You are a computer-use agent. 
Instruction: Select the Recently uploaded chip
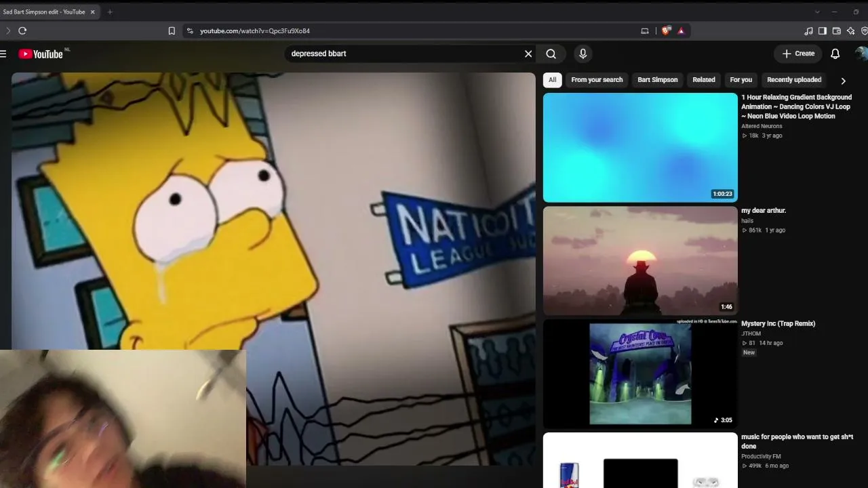[x=794, y=80]
